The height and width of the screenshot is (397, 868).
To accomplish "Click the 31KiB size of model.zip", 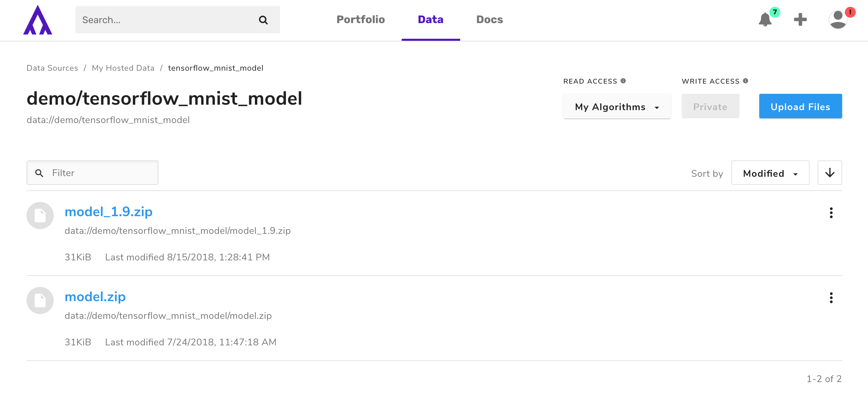I will point(78,342).
